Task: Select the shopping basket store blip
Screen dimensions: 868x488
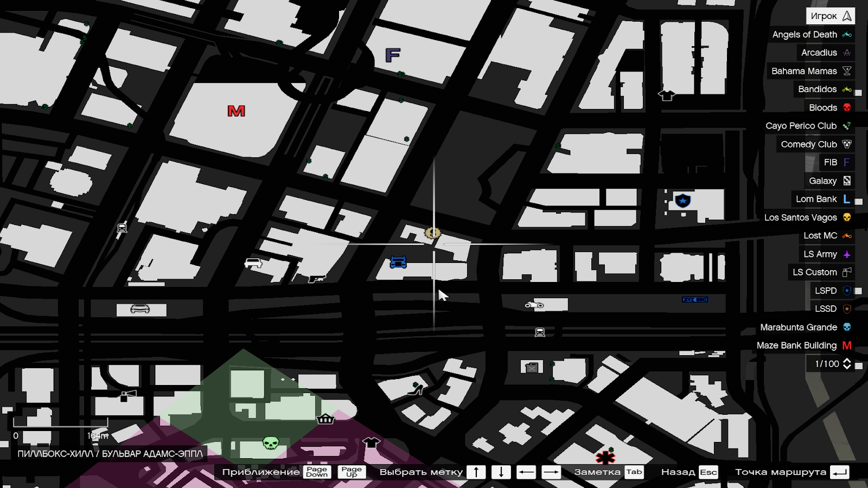Action: [325, 419]
